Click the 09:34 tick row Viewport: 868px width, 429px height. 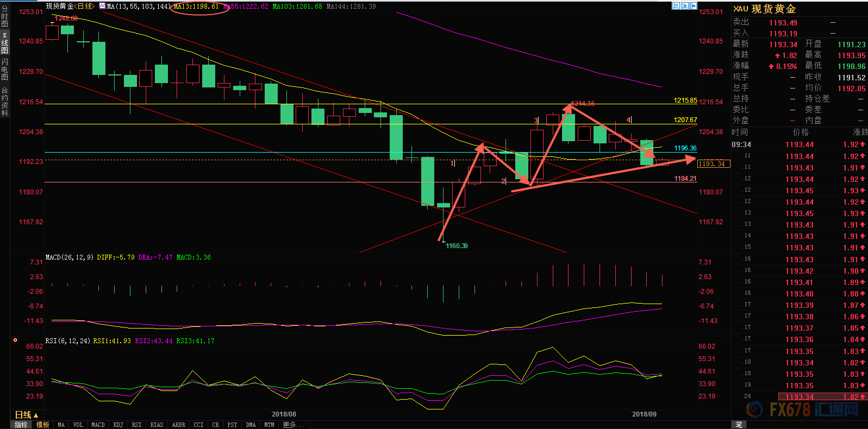pyautogui.click(x=799, y=144)
